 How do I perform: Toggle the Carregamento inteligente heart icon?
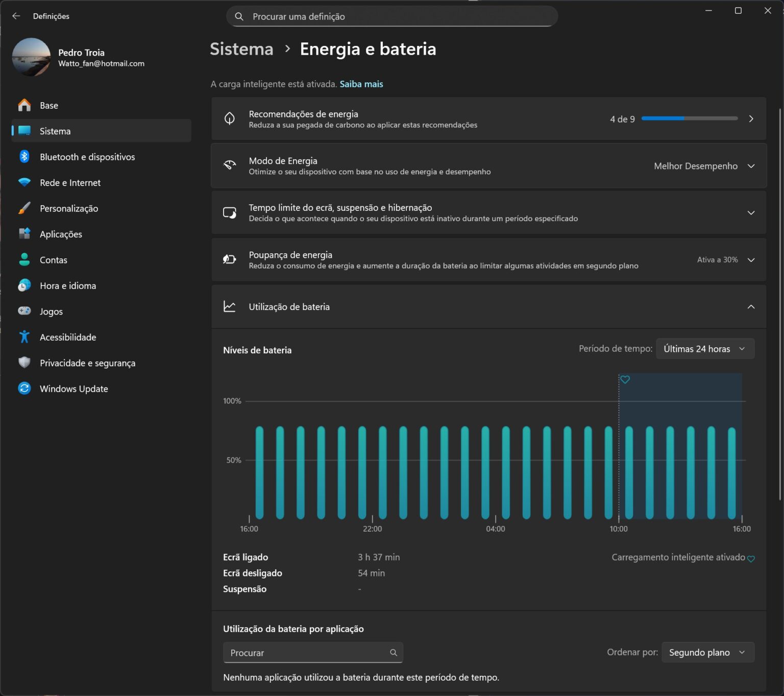pos(750,559)
